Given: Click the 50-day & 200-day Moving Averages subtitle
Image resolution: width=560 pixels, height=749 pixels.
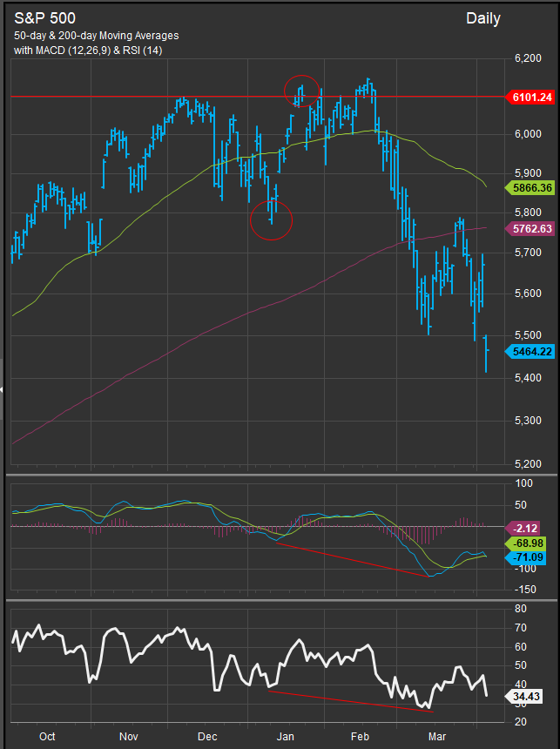Looking at the screenshot, I should (96, 36).
